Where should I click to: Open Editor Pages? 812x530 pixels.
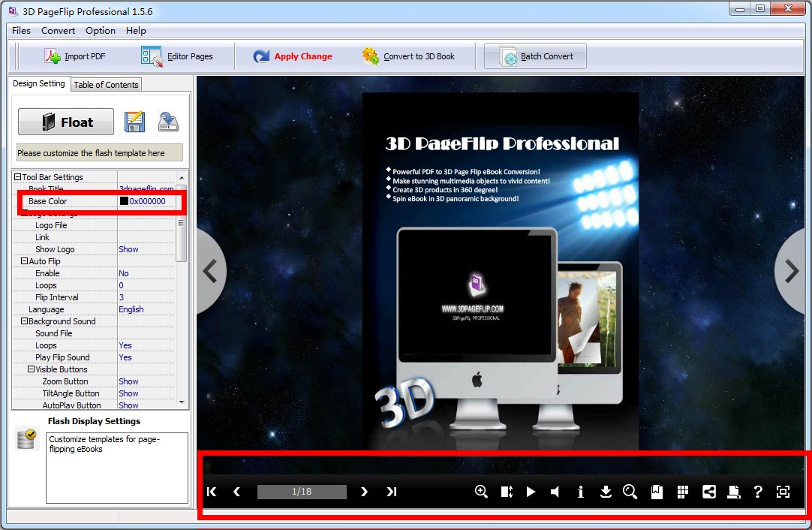pos(177,56)
